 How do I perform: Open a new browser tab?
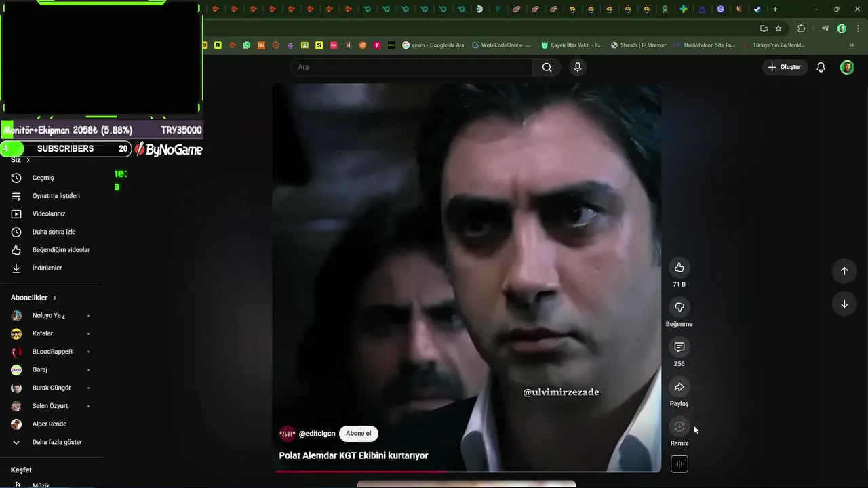click(775, 9)
